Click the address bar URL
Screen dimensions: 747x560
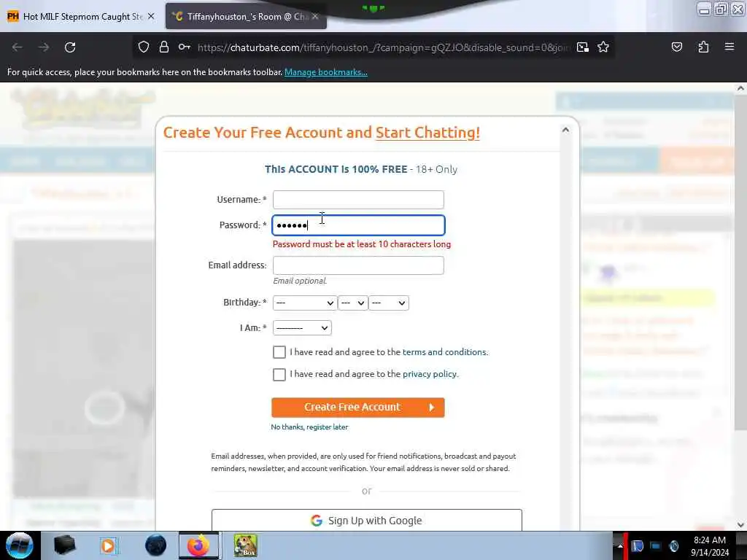click(384, 47)
